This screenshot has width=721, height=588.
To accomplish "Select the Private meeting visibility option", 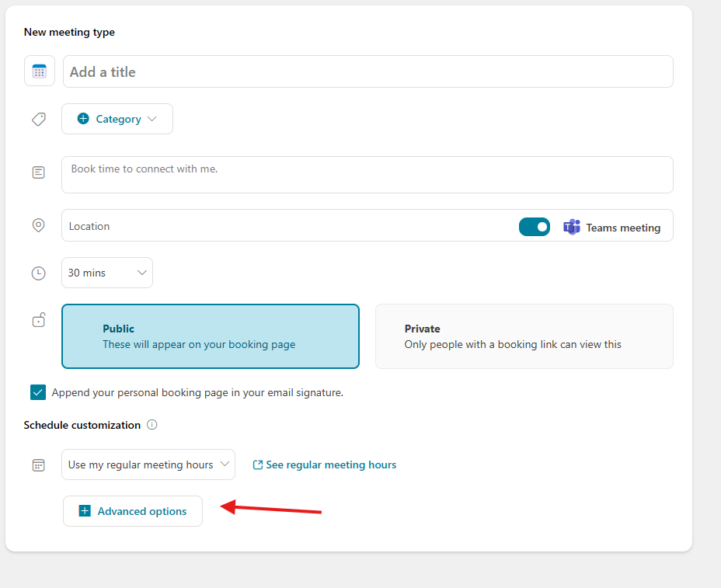I will click(524, 336).
